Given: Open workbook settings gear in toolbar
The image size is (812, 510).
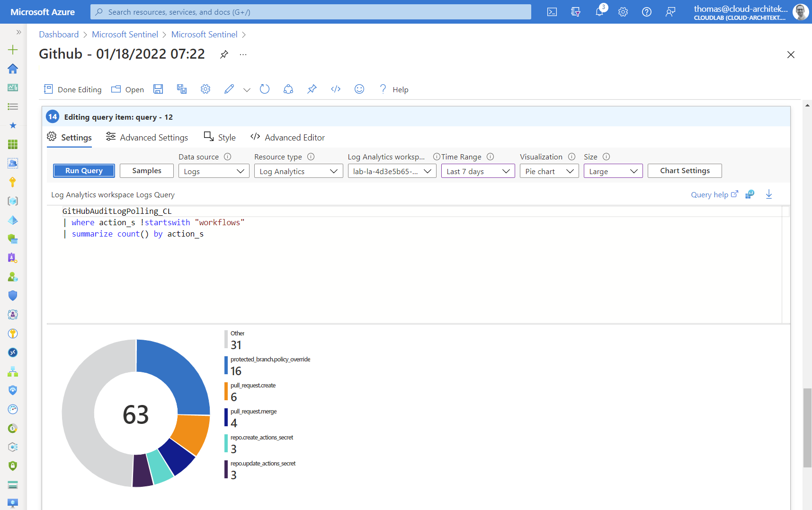Looking at the screenshot, I should 205,89.
